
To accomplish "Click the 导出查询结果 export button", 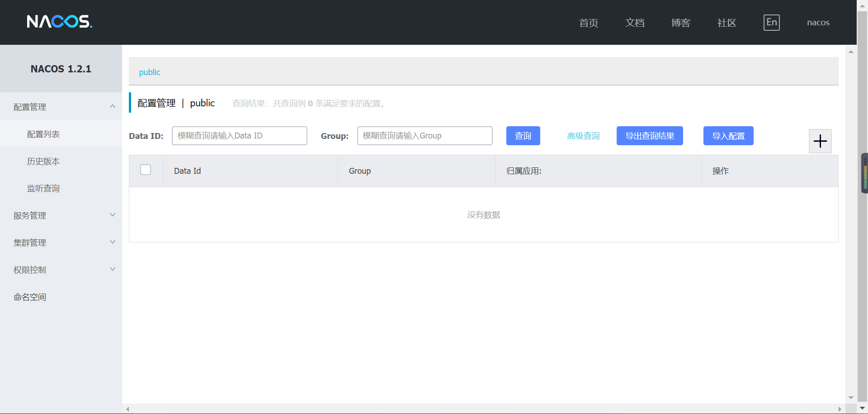I will point(650,135).
